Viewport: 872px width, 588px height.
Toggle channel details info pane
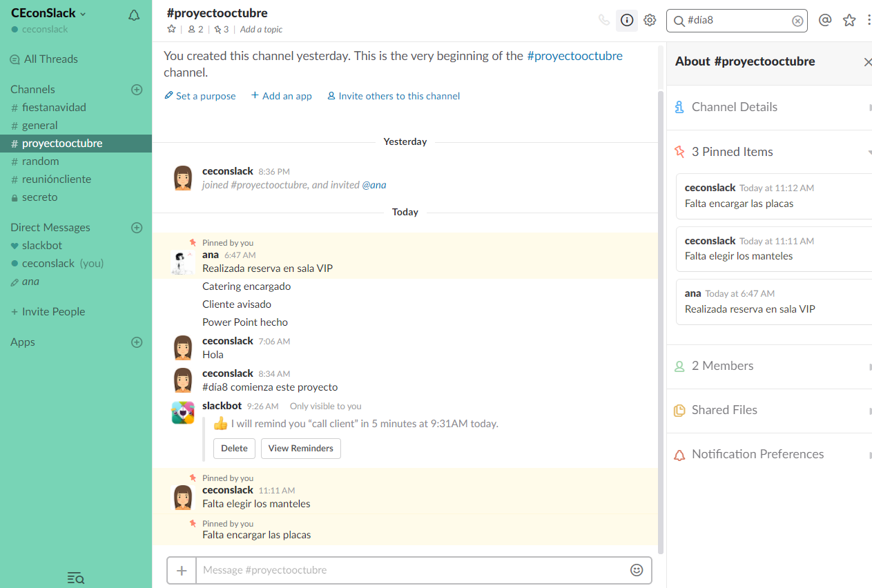[627, 20]
